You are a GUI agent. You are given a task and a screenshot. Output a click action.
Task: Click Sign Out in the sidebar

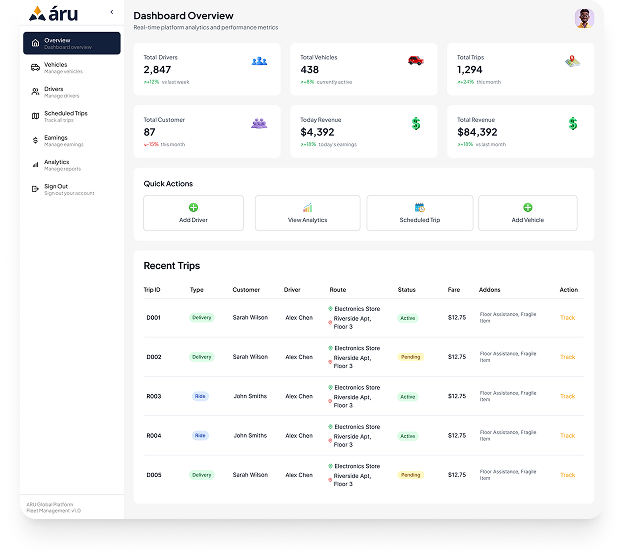pyautogui.click(x=56, y=189)
